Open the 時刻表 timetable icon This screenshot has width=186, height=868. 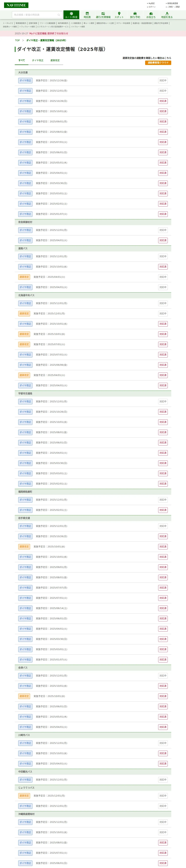tap(87, 15)
